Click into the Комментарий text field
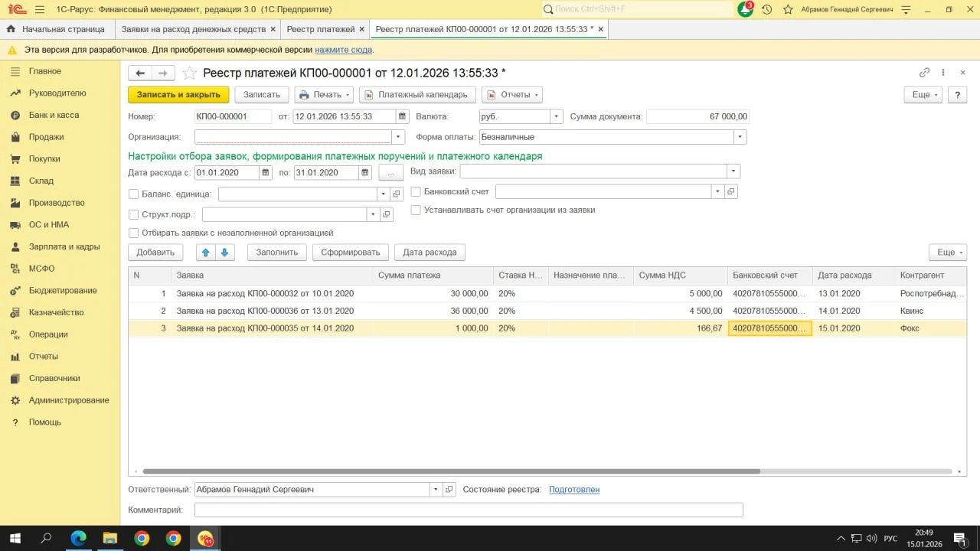This screenshot has height=551, width=980. click(469, 510)
